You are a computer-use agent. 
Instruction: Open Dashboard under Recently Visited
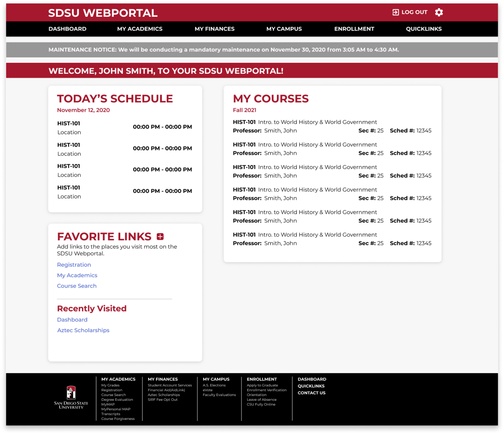tap(72, 320)
